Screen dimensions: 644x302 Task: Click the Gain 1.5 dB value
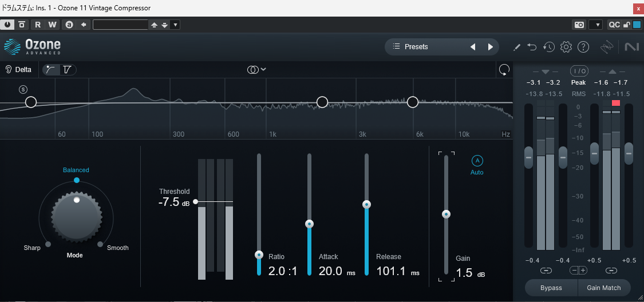tap(471, 273)
